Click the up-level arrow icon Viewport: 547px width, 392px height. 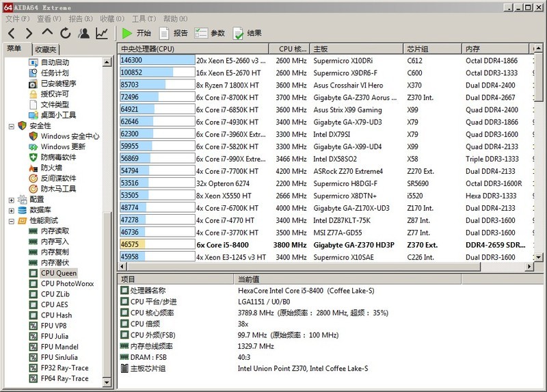pyautogui.click(x=47, y=32)
